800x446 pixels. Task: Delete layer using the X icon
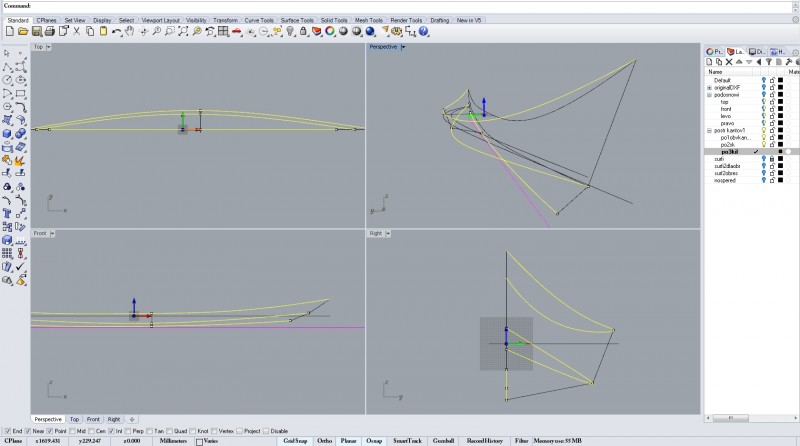click(x=729, y=62)
